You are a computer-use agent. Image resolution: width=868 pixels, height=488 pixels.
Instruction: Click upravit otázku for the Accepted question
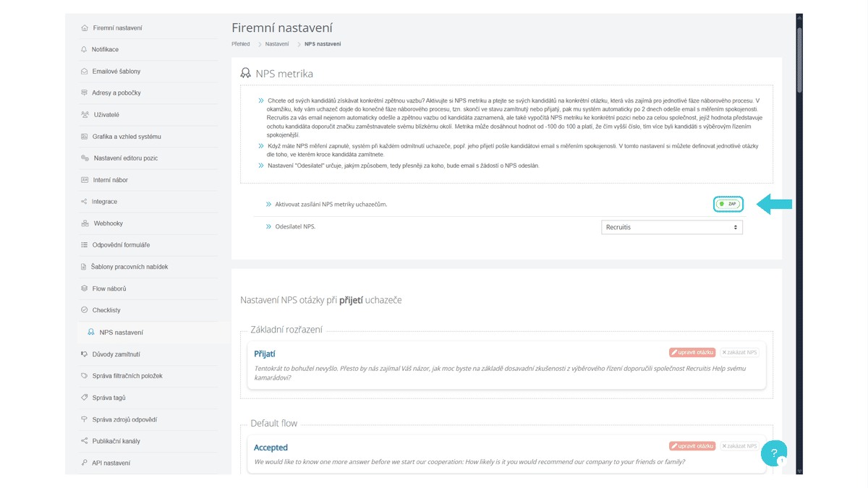click(x=692, y=446)
